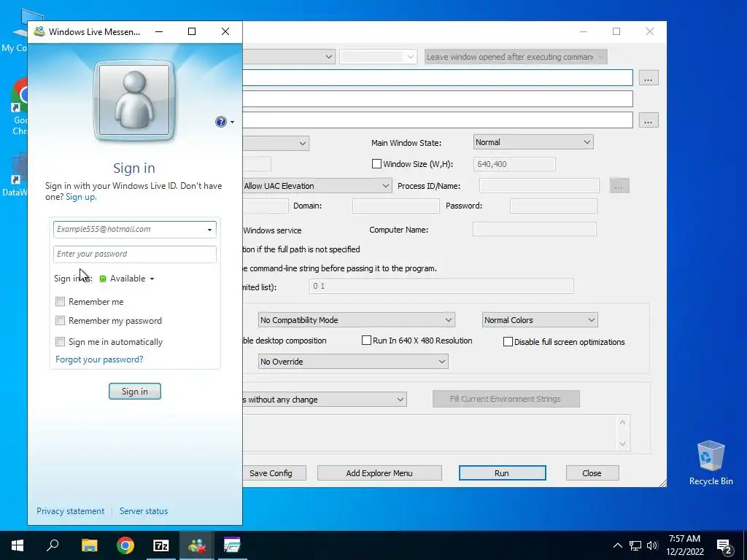747x560 pixels.
Task: Click the Password field in the background window
Action: tap(553, 206)
